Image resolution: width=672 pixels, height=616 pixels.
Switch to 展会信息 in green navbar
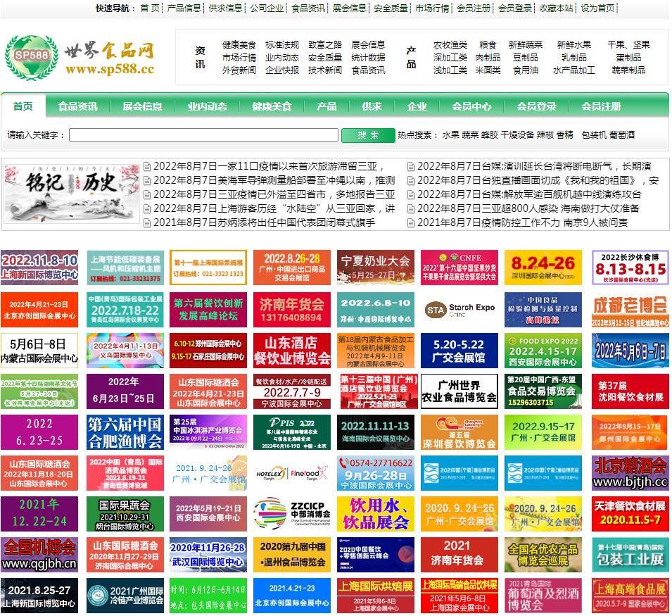click(142, 106)
